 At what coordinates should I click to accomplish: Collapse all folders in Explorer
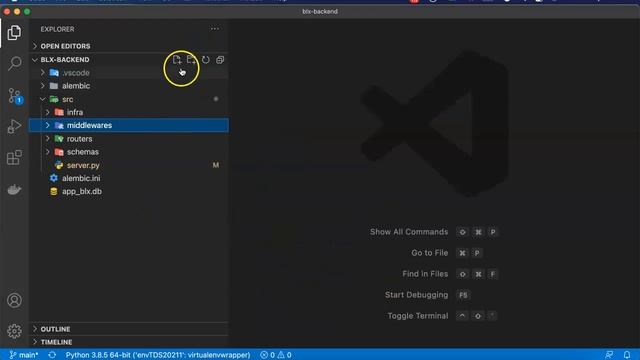tap(220, 60)
